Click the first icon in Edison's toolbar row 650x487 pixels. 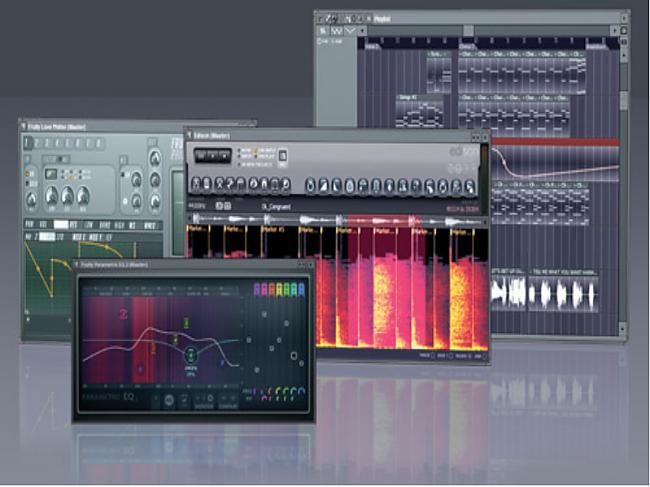[196, 184]
